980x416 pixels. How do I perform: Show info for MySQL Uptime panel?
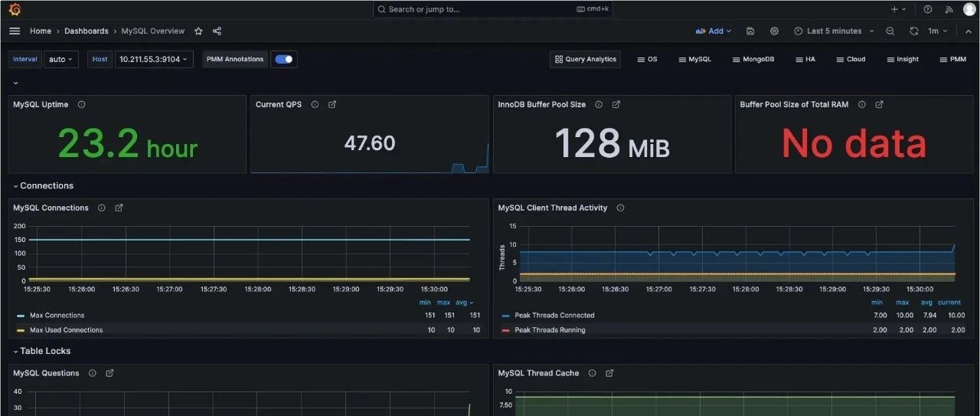click(82, 104)
